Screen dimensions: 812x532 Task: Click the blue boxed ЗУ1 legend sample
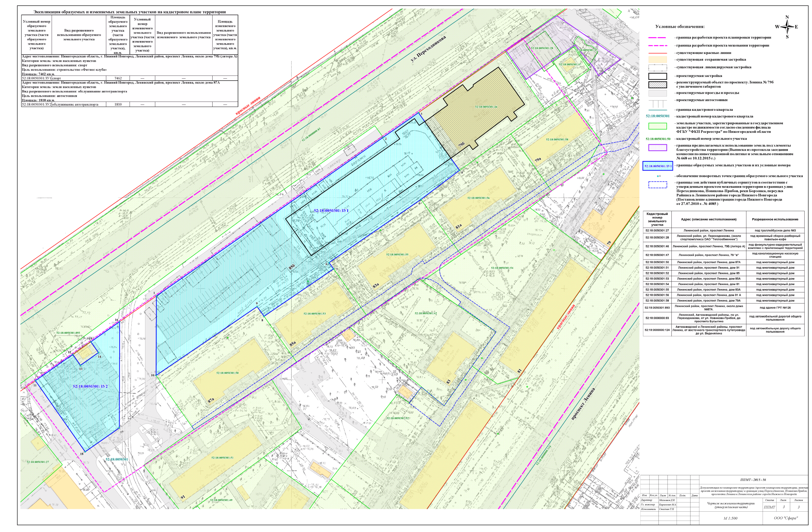657,166
